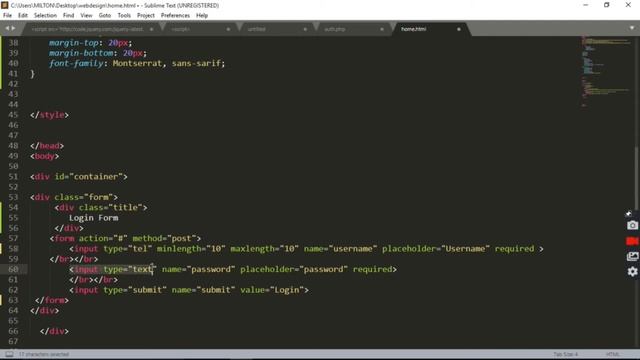Click the div class="title" line
This screenshot has height=360, width=640.
(101, 207)
